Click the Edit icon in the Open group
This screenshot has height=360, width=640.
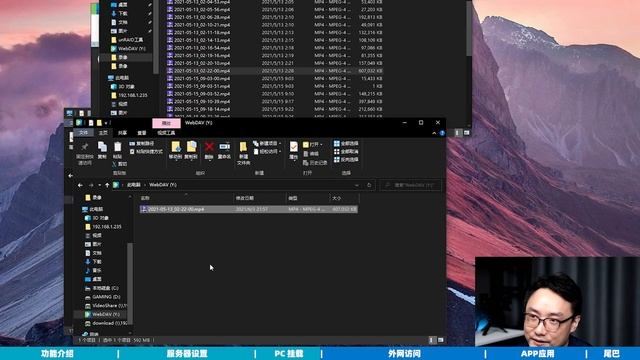pos(306,154)
